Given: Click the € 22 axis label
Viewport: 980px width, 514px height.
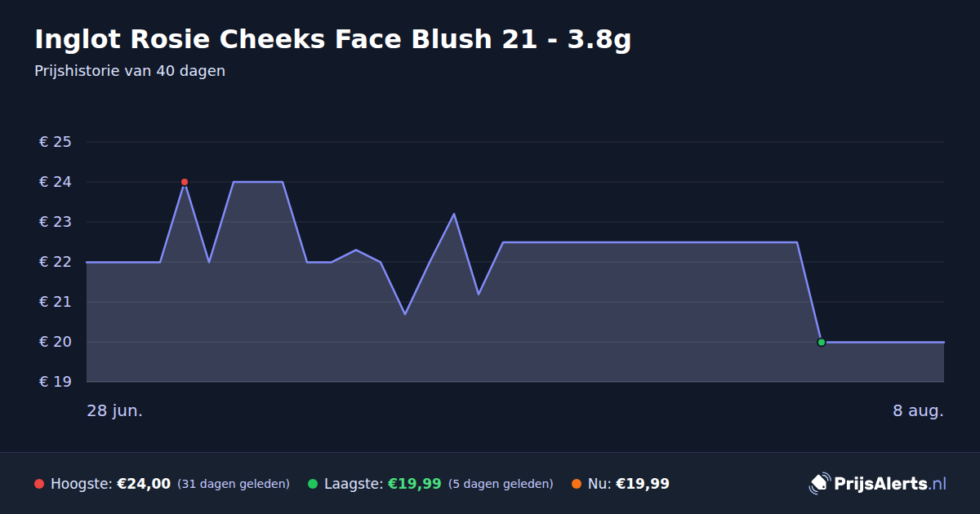Looking at the screenshot, I should pos(56,262).
